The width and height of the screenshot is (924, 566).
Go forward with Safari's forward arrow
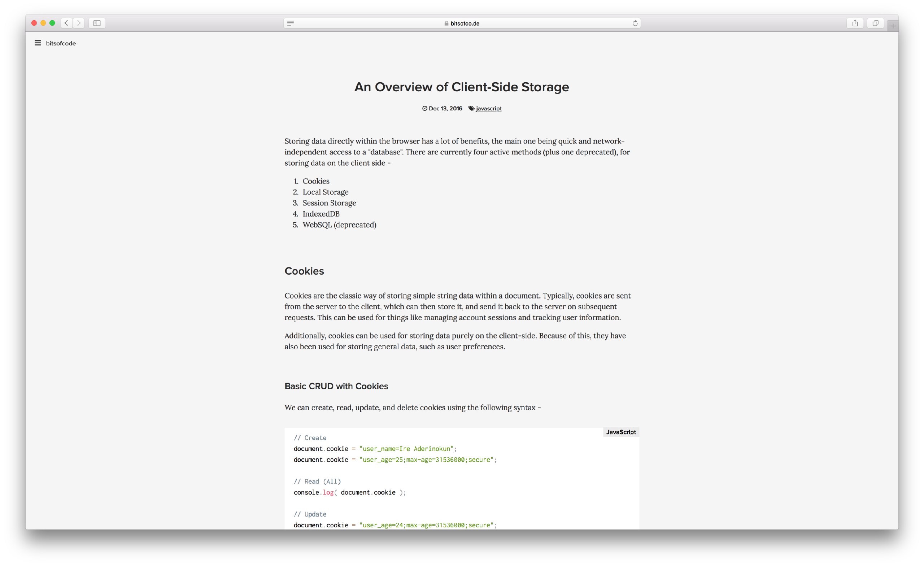79,23
